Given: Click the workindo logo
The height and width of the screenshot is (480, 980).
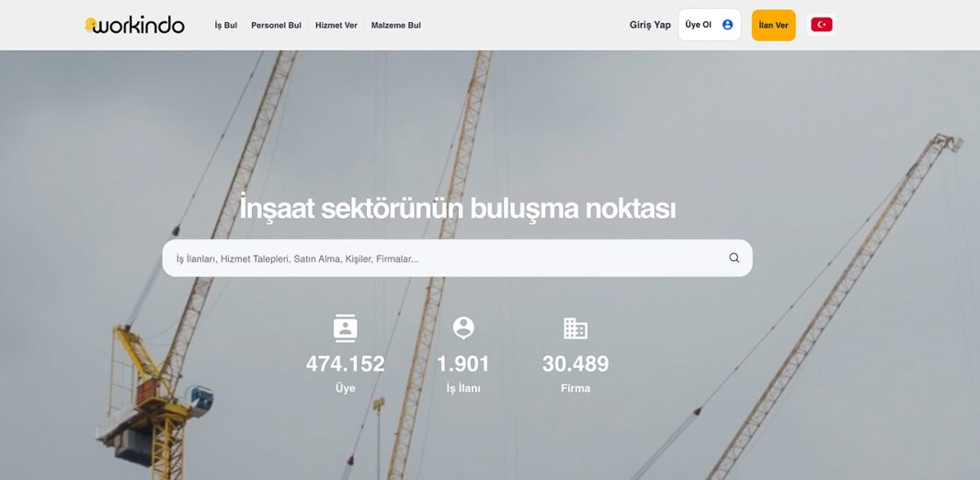Looking at the screenshot, I should pyautogui.click(x=134, y=25).
